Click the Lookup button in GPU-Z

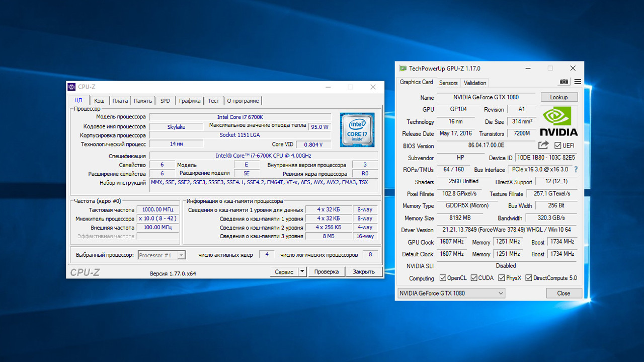559,97
